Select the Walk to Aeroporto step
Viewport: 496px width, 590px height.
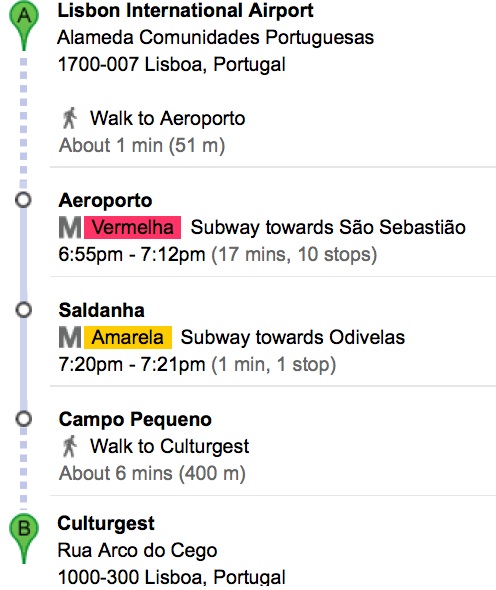[x=167, y=119]
